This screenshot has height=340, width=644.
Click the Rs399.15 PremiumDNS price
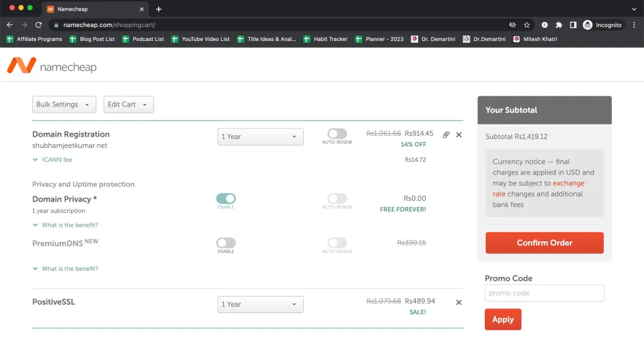(411, 243)
